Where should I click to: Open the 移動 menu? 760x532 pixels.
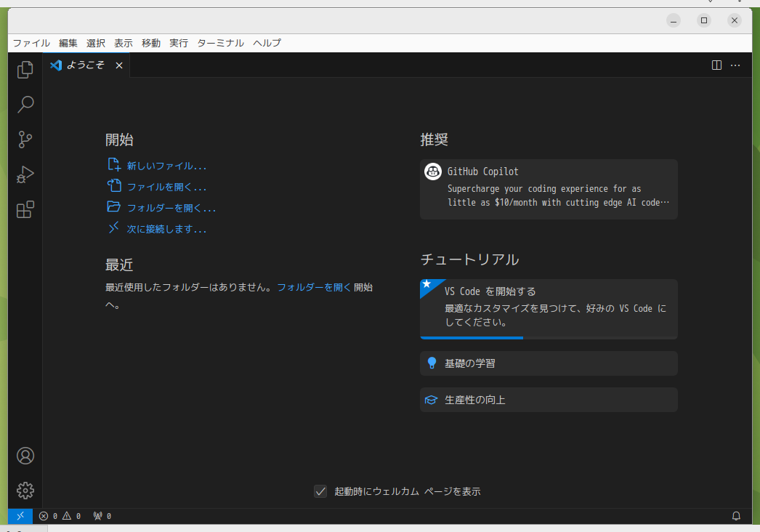click(x=150, y=43)
